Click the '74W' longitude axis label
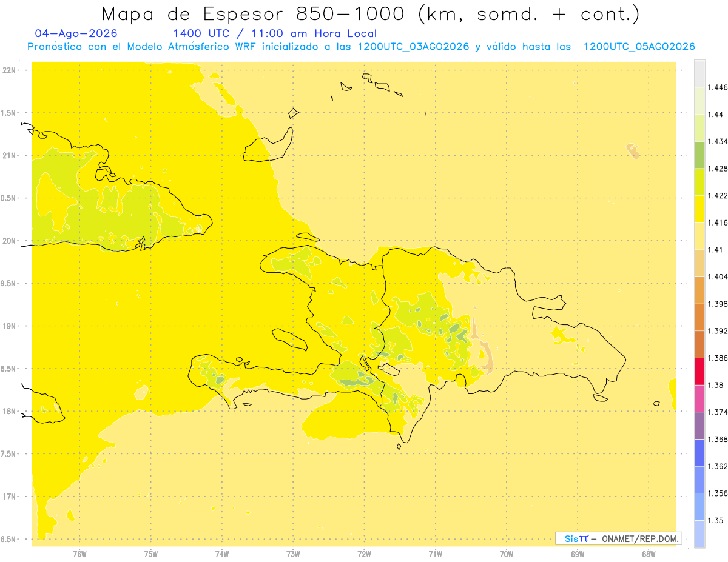The image size is (728, 562). click(x=222, y=553)
